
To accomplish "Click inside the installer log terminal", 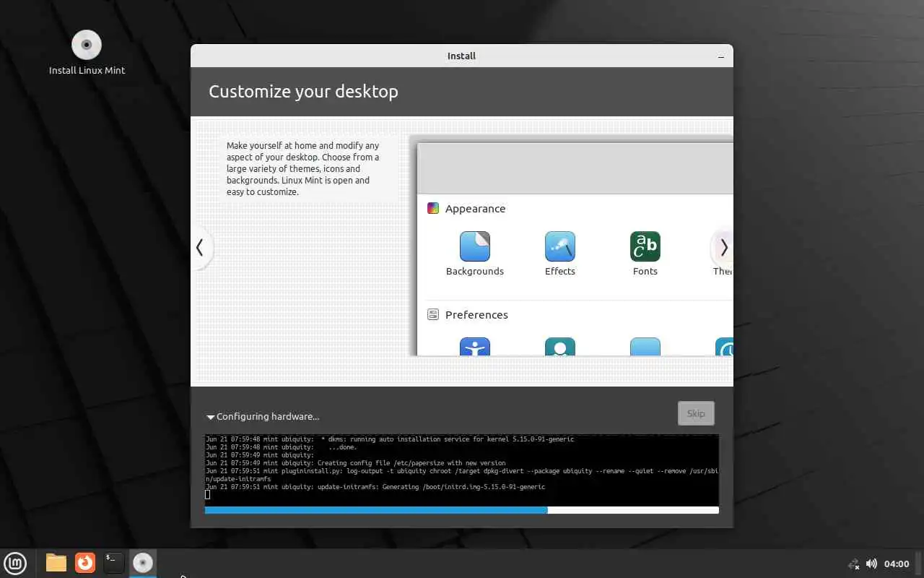I will click(462, 470).
